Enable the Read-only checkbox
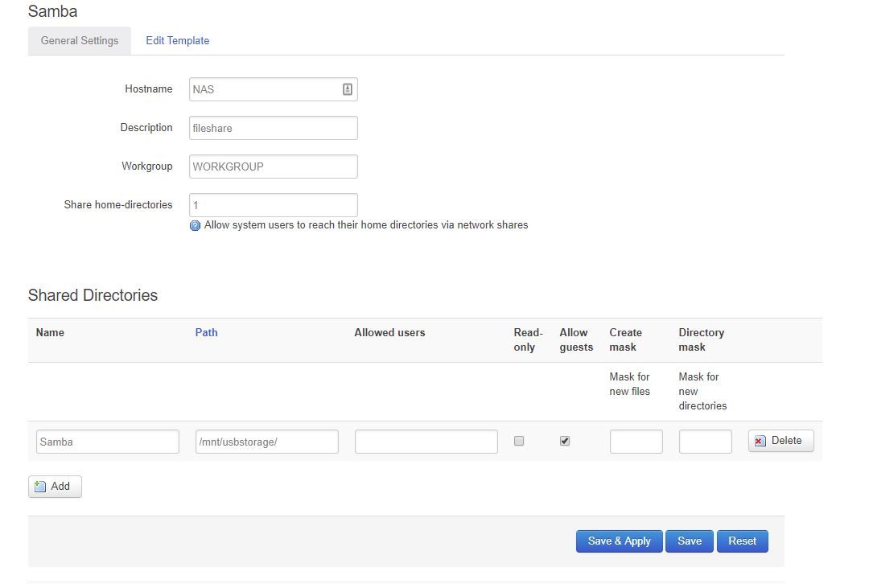This screenshot has height=588, width=869. [x=519, y=441]
